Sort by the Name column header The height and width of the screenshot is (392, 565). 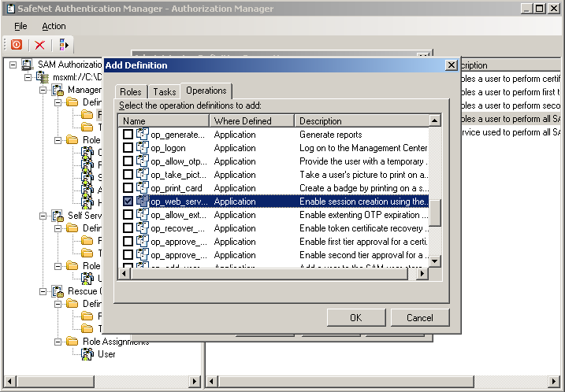pos(163,121)
